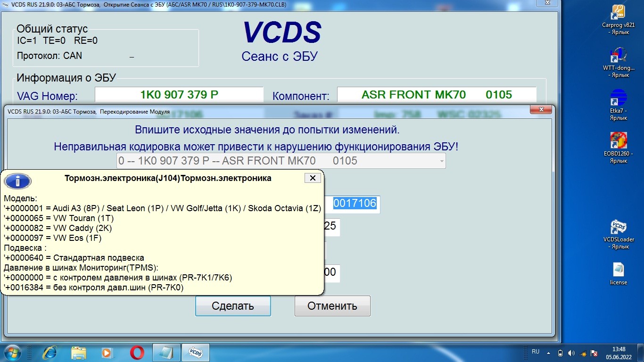Click the Сделать button
Viewport: 644px width, 362px height.
(233, 306)
